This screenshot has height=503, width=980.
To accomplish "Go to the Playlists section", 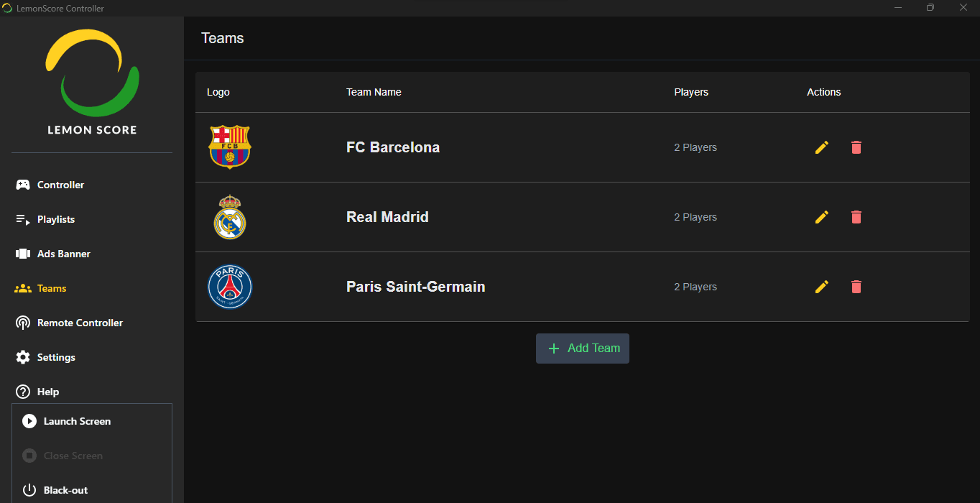I will (56, 219).
